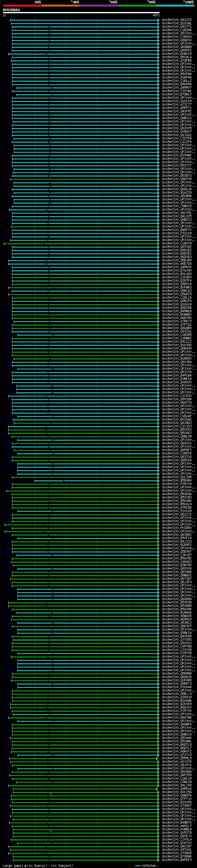Viewport: 197px width, 868px height.
Task: Select the AV639661 query label
Action: click(x=11, y=10)
